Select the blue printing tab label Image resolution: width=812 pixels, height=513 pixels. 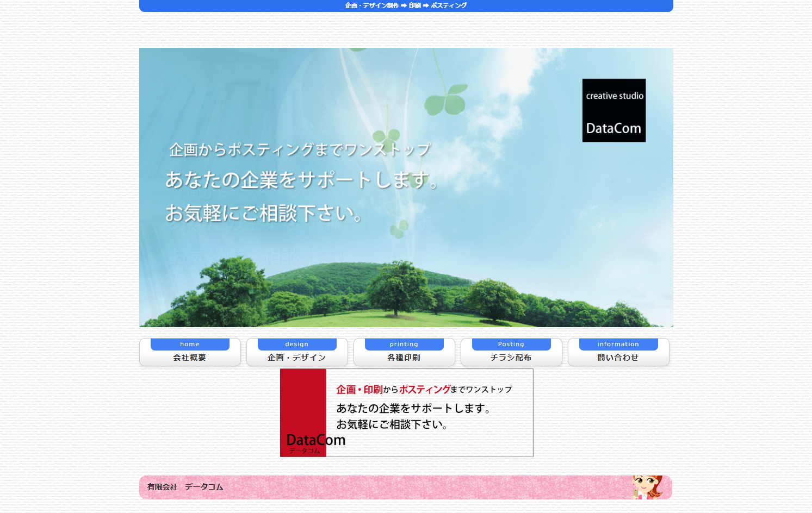pyautogui.click(x=404, y=343)
